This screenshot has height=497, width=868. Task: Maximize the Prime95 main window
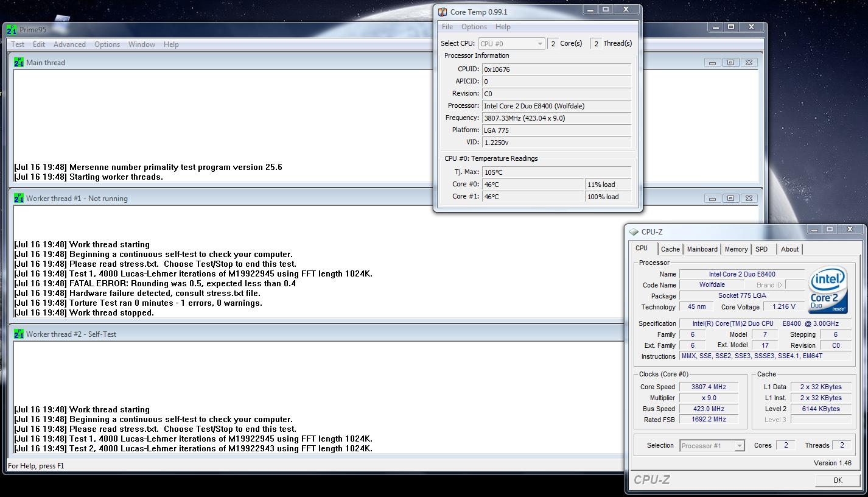pyautogui.click(x=731, y=27)
